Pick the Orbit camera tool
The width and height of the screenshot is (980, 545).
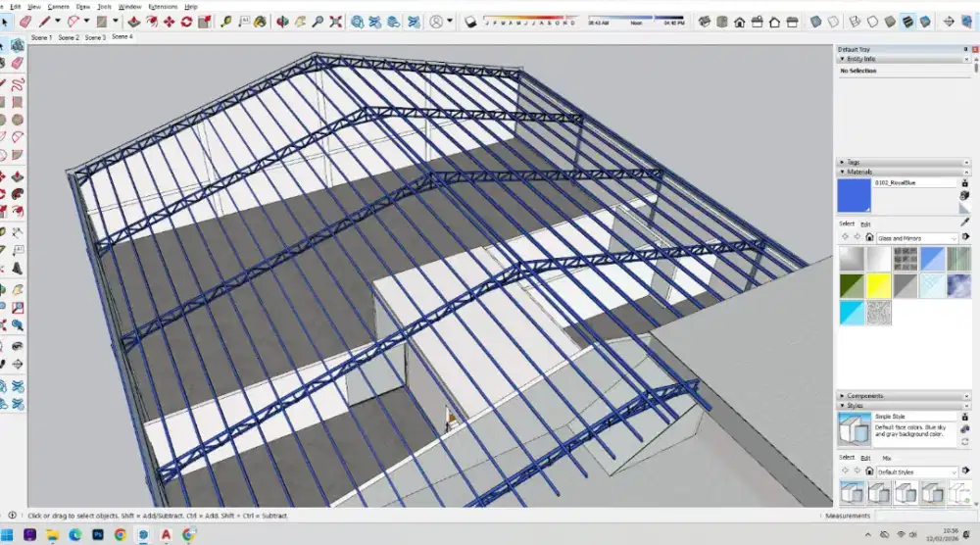[283, 21]
